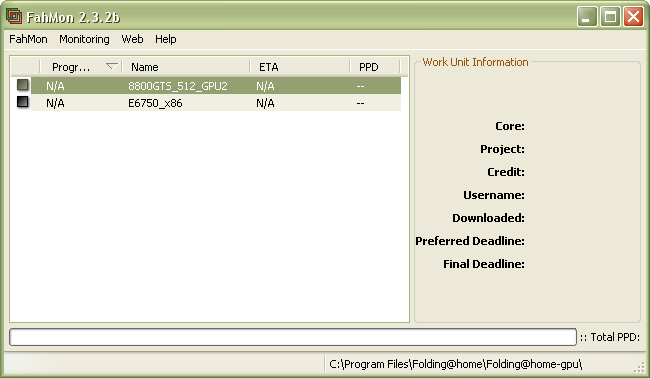The image size is (650, 378).
Task: Click the Credit label
Action: pyautogui.click(x=506, y=172)
